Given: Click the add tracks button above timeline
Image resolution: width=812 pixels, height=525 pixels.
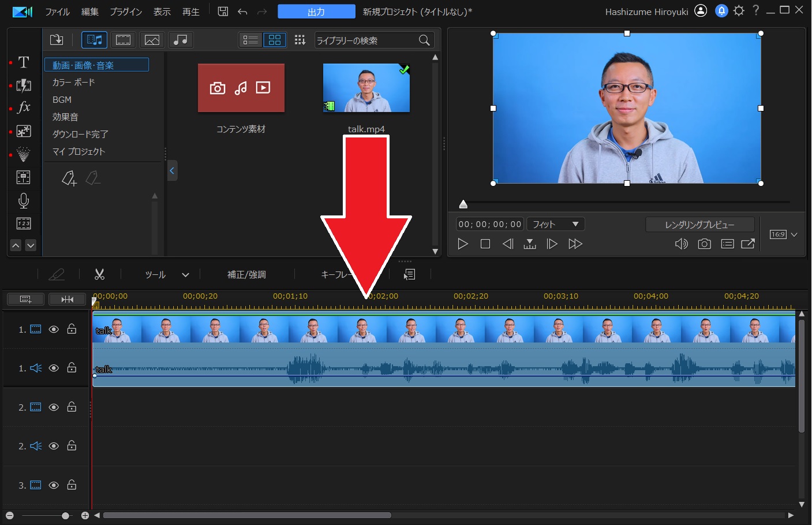Looking at the screenshot, I should (25, 299).
